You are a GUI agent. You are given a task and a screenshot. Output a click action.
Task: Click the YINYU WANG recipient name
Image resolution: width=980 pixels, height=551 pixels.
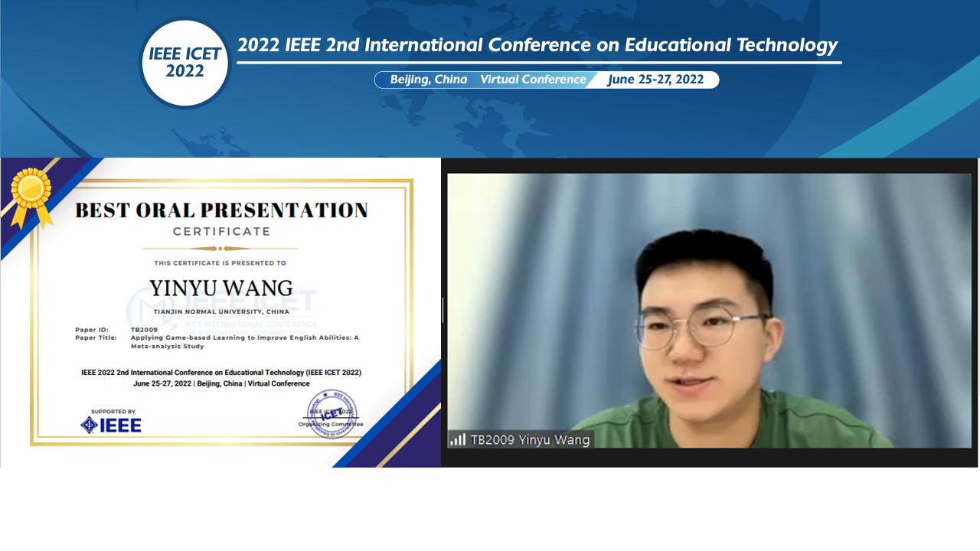[x=220, y=289]
